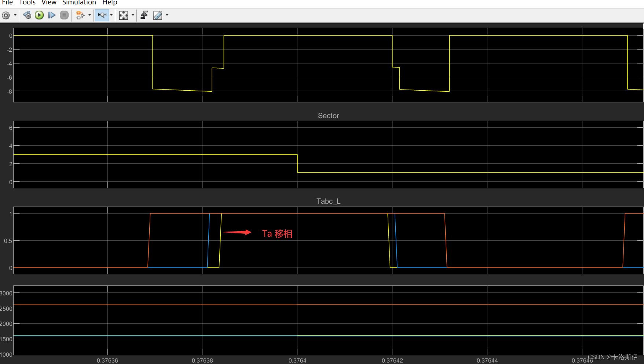Expand the scale axes dropdown arrow
Viewport: 644px width, 364px height.
[x=133, y=15]
